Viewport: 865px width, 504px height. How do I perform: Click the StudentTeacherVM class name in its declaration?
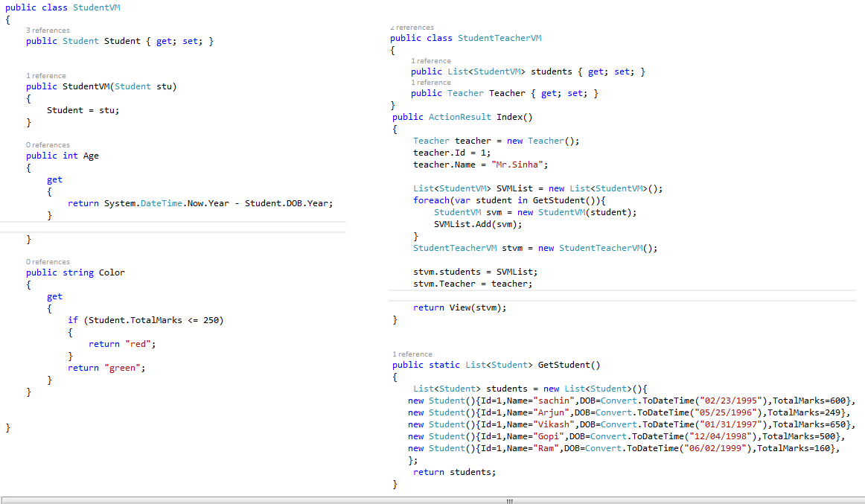499,38
